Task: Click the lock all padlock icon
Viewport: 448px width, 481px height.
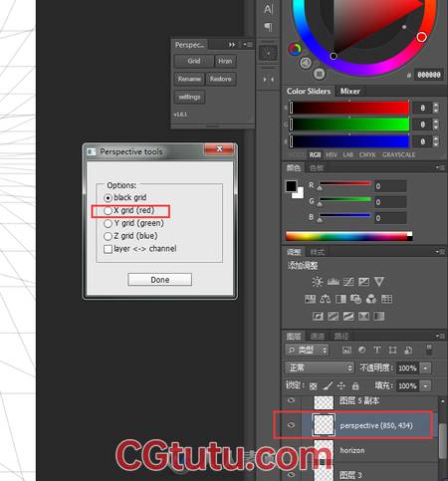Action: pos(355,385)
